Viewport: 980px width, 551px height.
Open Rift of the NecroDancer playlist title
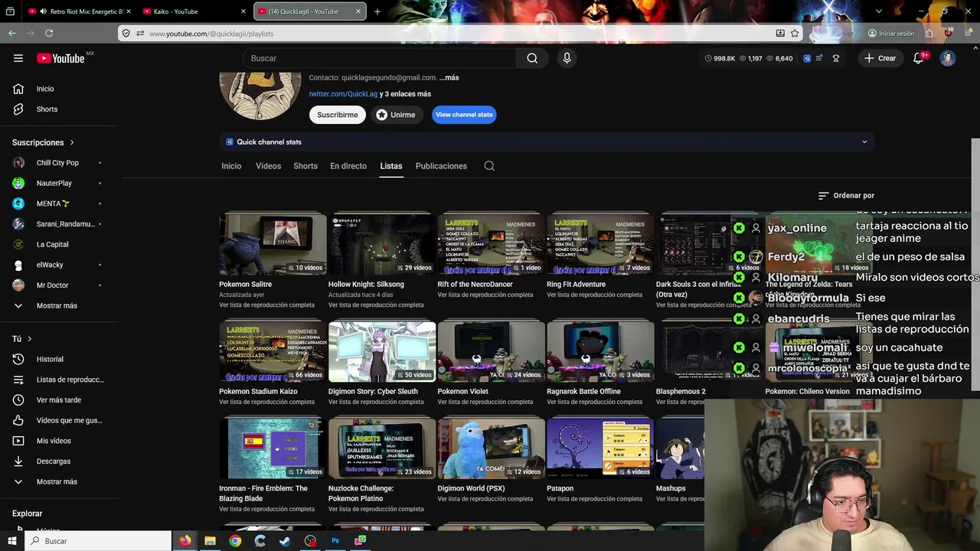(475, 284)
